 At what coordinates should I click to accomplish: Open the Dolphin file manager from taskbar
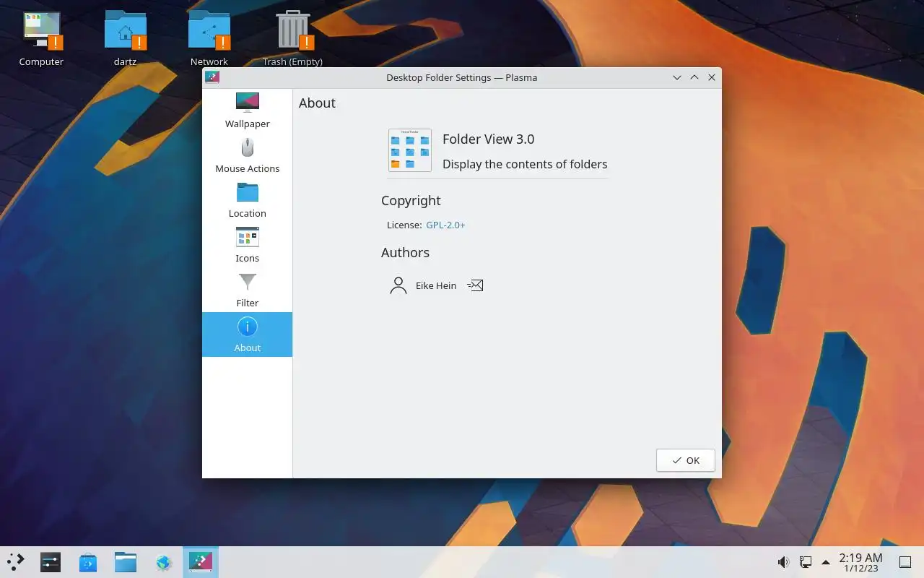coord(126,561)
